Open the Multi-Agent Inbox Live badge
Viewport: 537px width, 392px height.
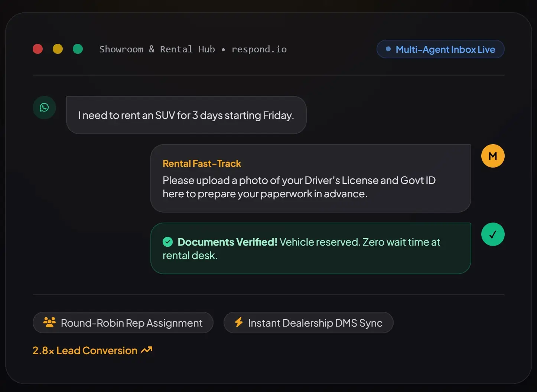(x=440, y=49)
